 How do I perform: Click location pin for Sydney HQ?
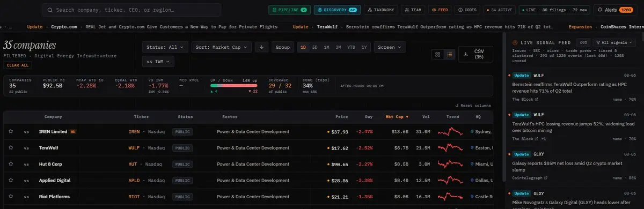[472, 131]
